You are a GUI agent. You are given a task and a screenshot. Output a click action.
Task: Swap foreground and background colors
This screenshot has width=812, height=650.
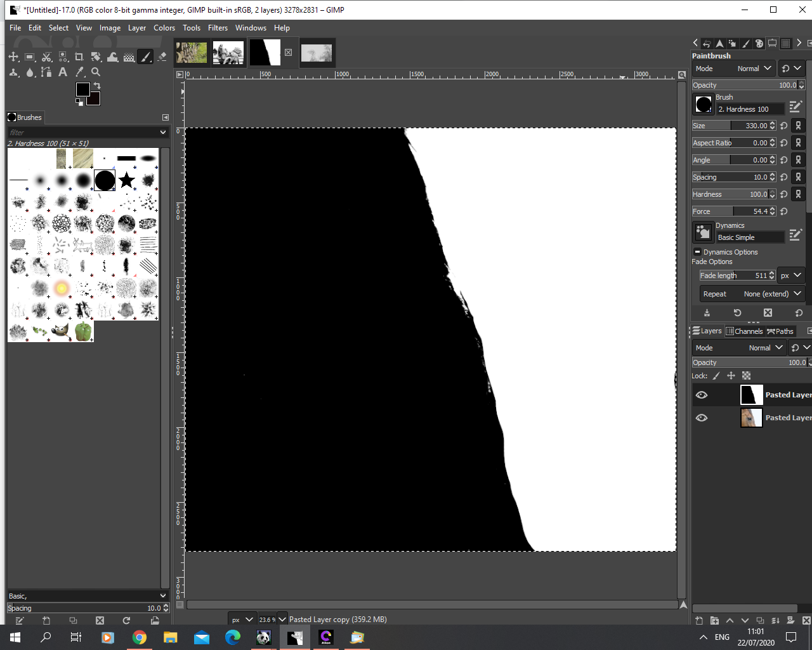97,86
